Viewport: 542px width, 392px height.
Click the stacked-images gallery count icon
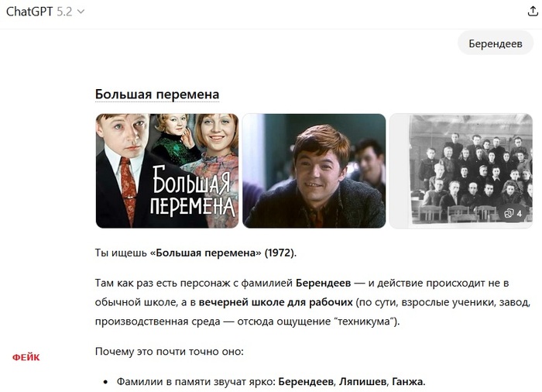pyautogui.click(x=513, y=214)
